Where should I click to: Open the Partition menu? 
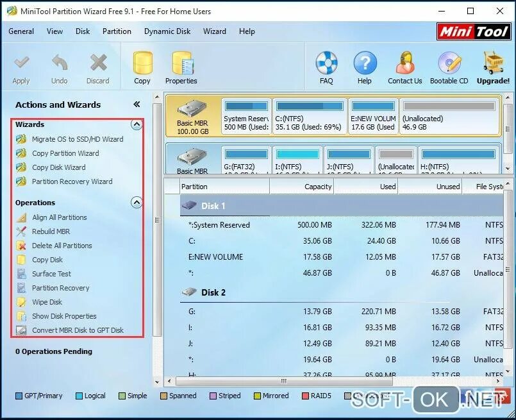117,31
